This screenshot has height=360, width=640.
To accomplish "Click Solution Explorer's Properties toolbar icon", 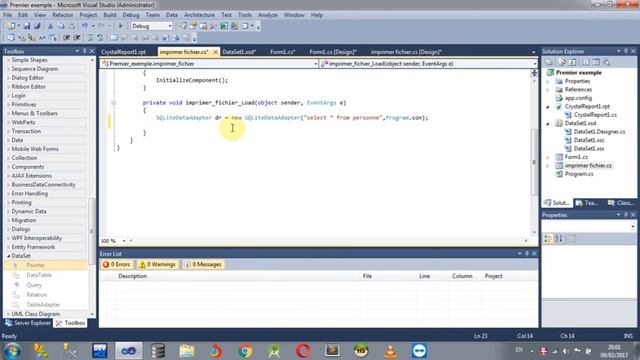I will tap(549, 62).
